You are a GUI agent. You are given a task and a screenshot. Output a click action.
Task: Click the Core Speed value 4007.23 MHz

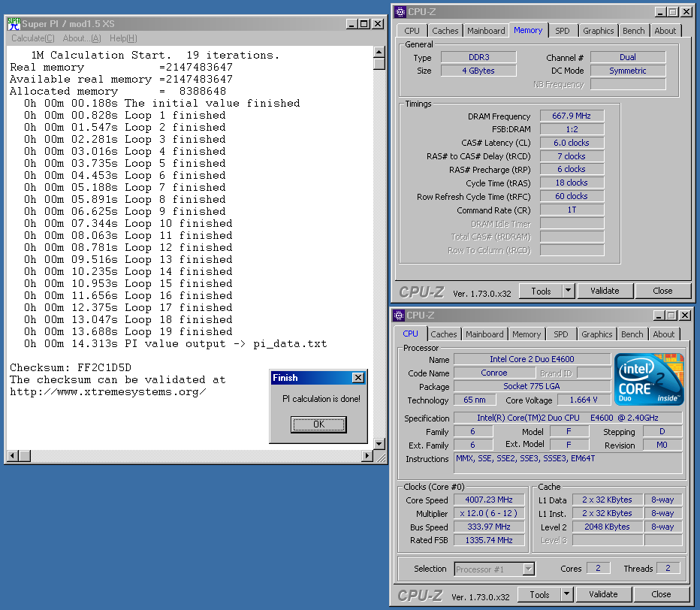pos(489,500)
